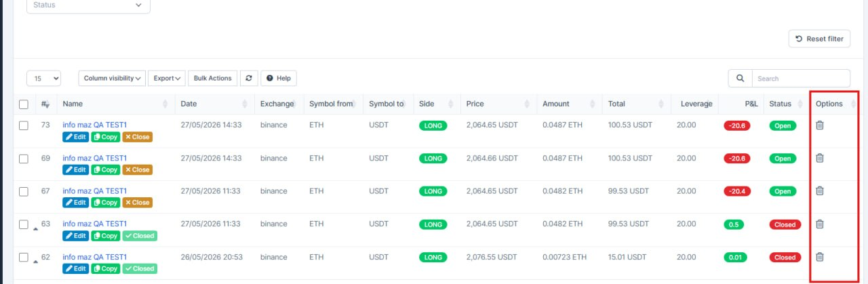The image size is (868, 284).
Task: Tick the select-all header checkbox
Action: point(24,104)
